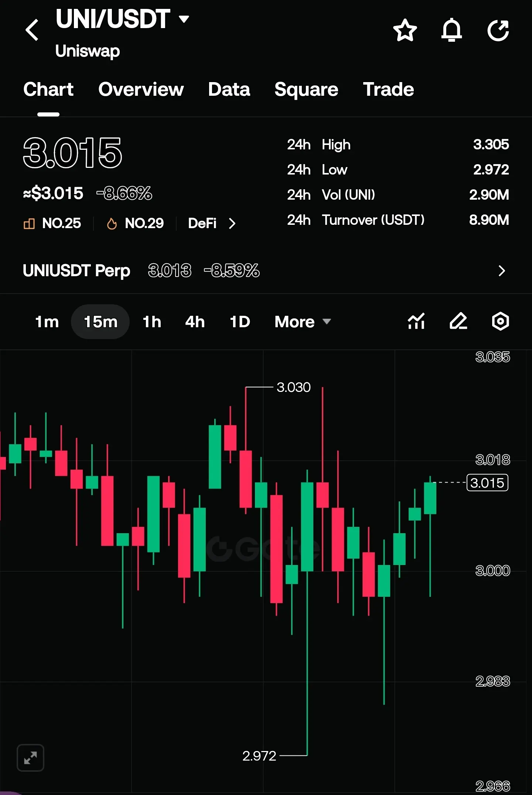The height and width of the screenshot is (795, 532).
Task: Tap the 2.972 low marker on chart
Action: click(x=259, y=756)
